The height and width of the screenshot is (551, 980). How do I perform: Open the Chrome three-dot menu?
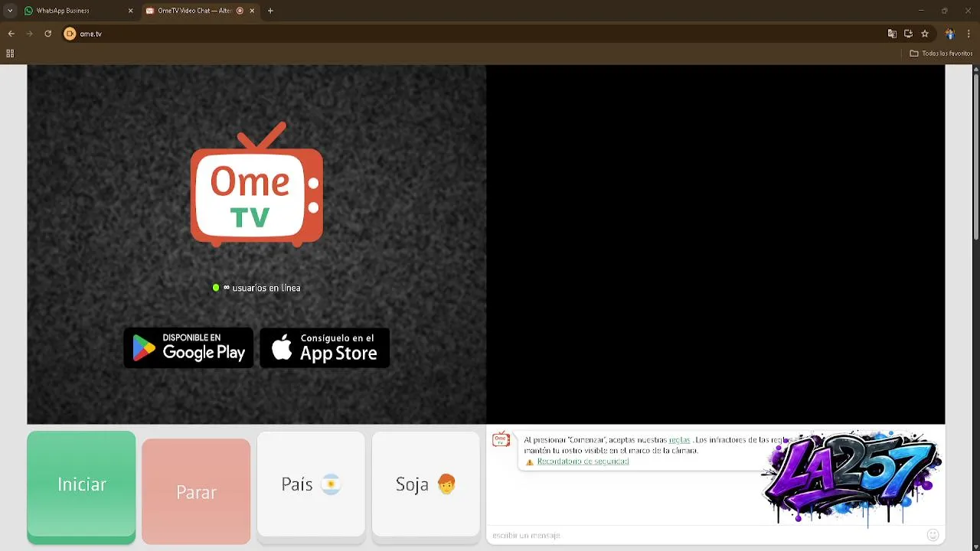pyautogui.click(x=969, y=34)
